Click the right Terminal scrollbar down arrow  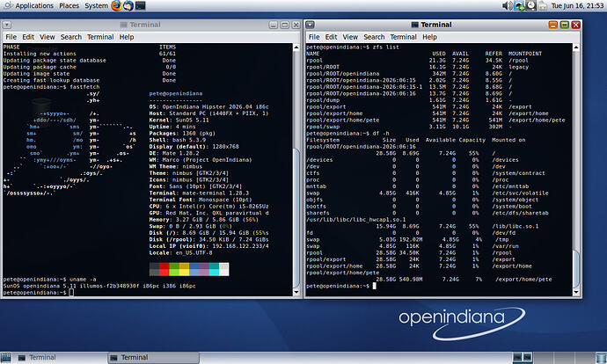tap(576, 293)
